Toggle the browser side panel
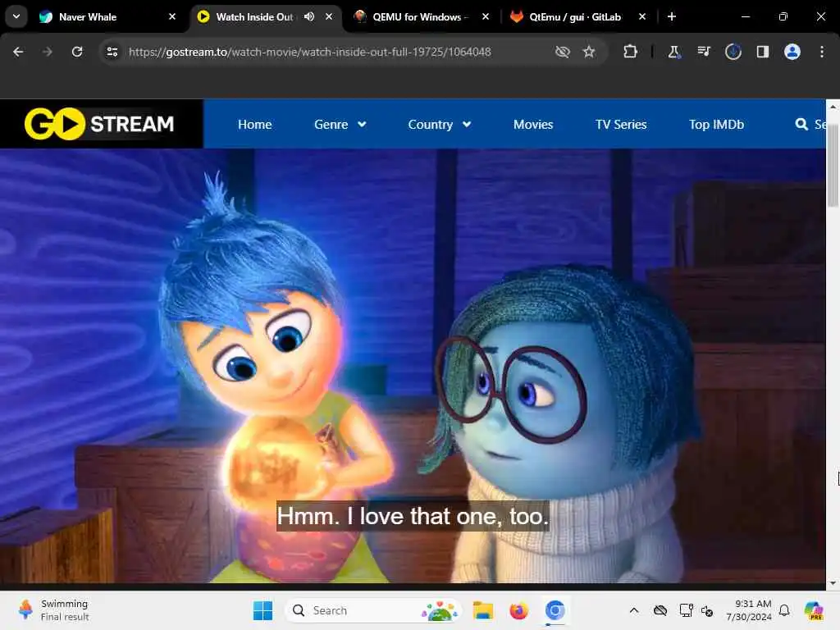This screenshot has width=840, height=630. click(x=762, y=52)
